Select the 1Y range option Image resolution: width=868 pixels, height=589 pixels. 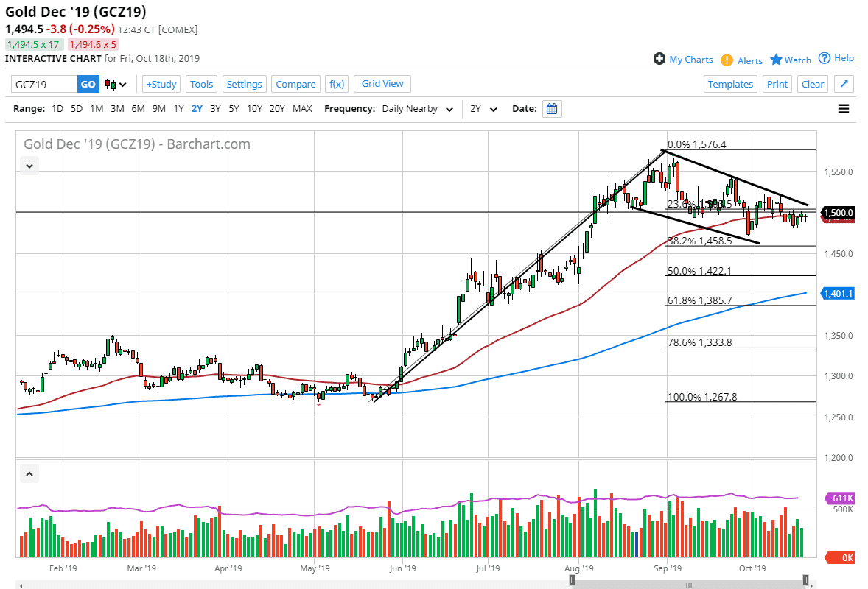[x=178, y=109]
